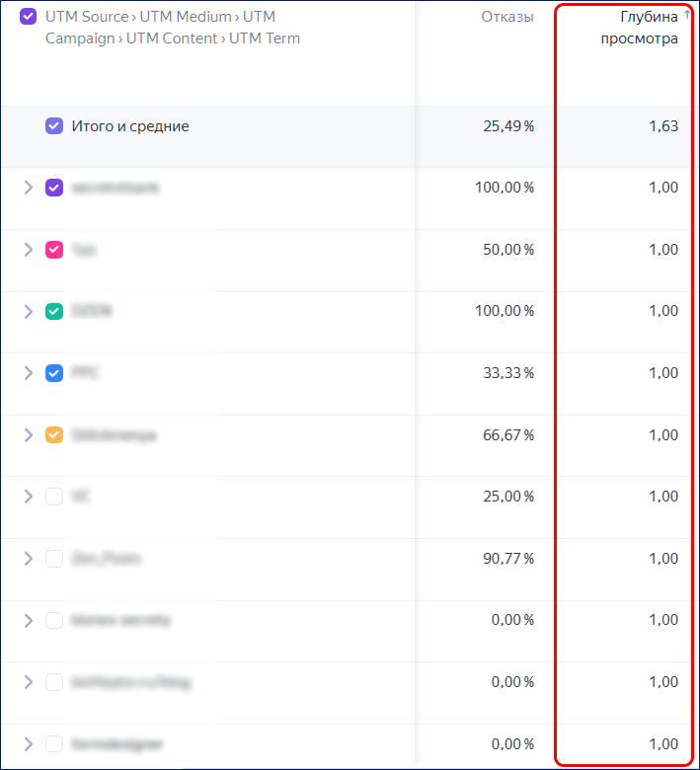The image size is (700, 770).
Task: Expand the 33,33% bounce rate row
Action: click(x=29, y=373)
